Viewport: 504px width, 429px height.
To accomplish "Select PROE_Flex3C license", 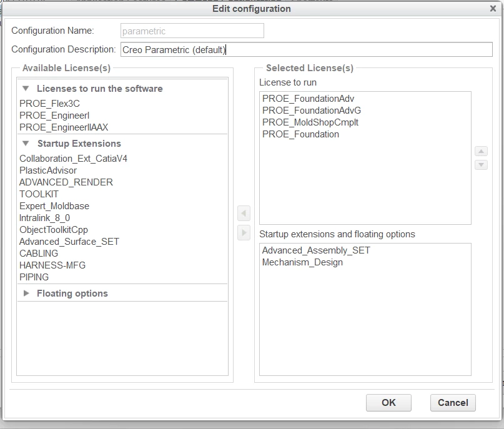I will pos(49,104).
